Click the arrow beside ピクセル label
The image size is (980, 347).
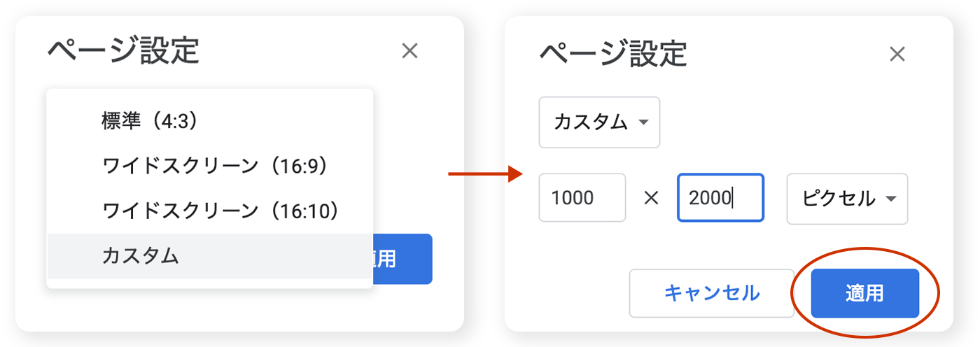891,199
